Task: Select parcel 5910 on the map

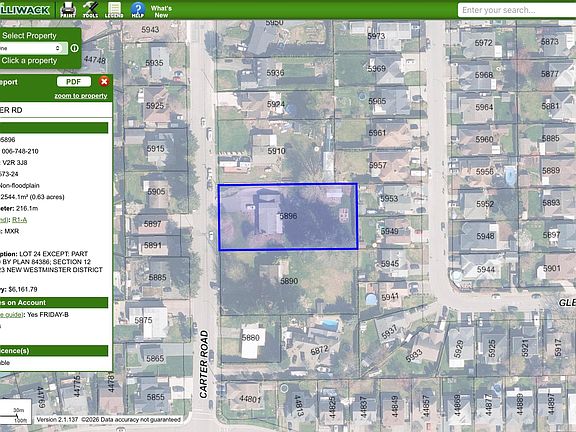Action: pos(276,151)
